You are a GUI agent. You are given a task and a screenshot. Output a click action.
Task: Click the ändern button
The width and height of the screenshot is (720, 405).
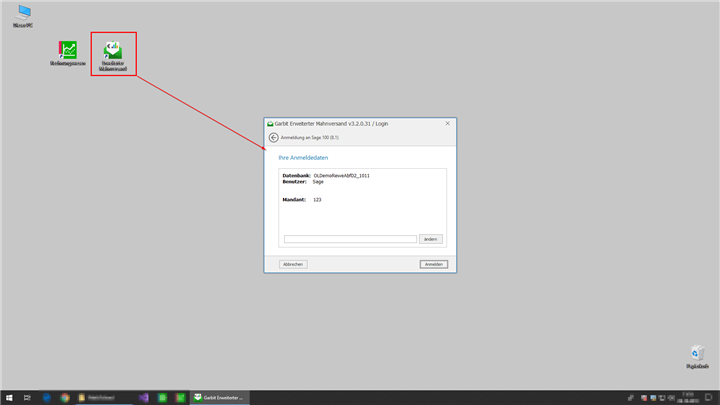click(x=430, y=239)
